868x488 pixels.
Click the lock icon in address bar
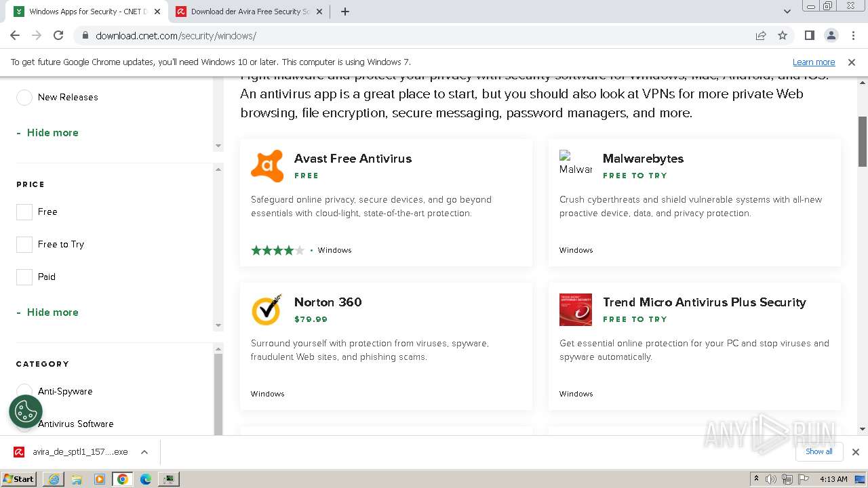tap(85, 36)
